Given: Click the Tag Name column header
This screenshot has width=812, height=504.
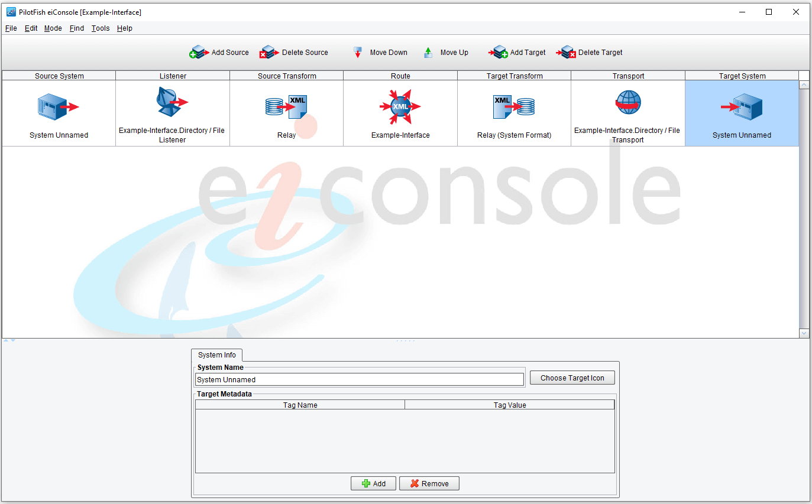Looking at the screenshot, I should click(x=300, y=405).
